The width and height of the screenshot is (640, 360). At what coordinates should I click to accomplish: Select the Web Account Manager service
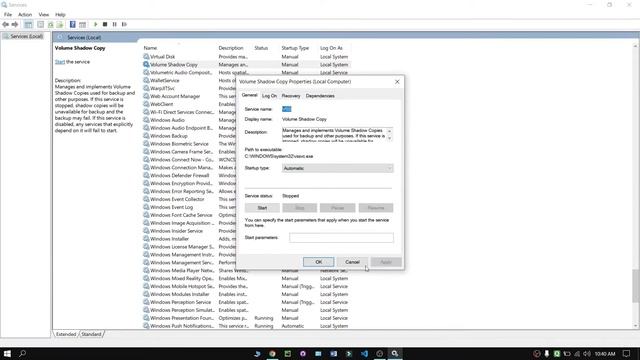175,96
